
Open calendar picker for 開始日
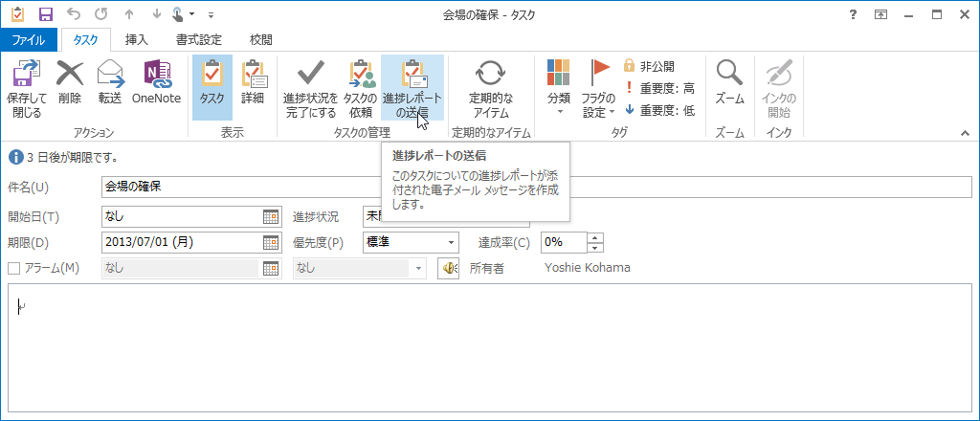(x=271, y=217)
